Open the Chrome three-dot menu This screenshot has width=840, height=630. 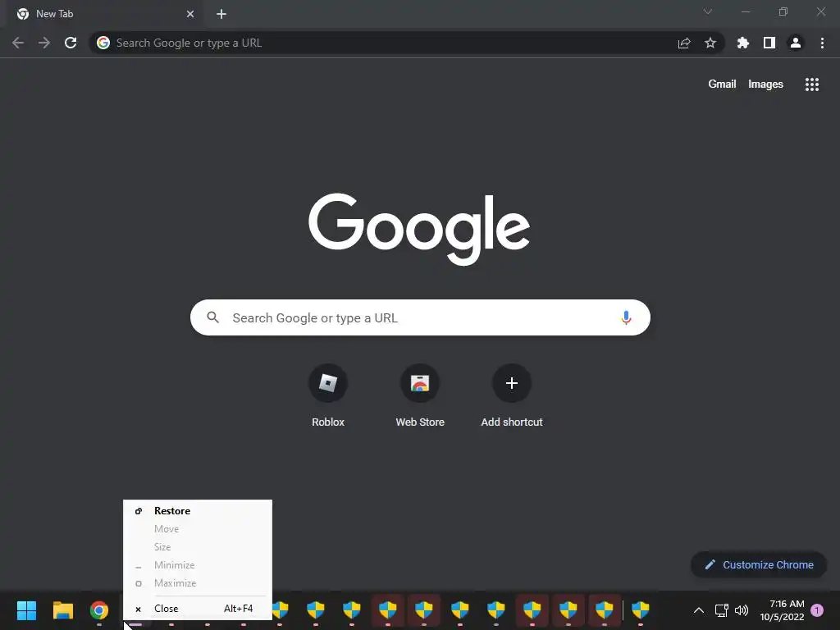click(x=822, y=43)
